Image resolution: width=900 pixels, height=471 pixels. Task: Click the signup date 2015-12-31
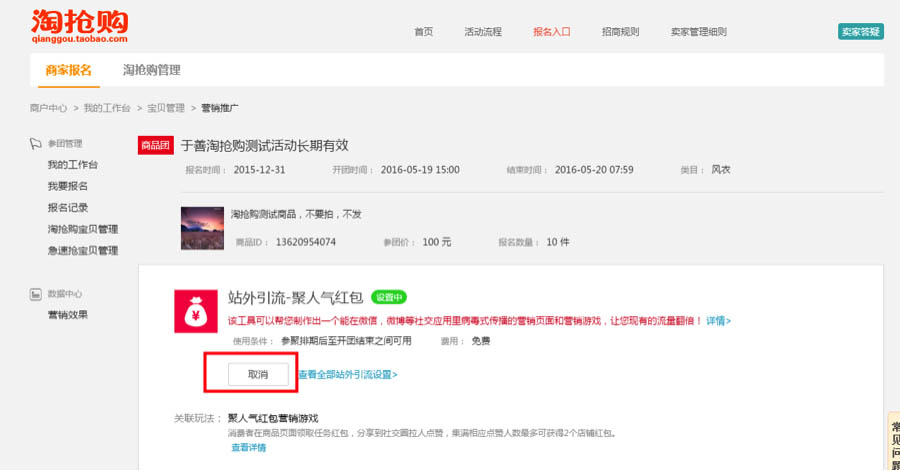(259, 170)
